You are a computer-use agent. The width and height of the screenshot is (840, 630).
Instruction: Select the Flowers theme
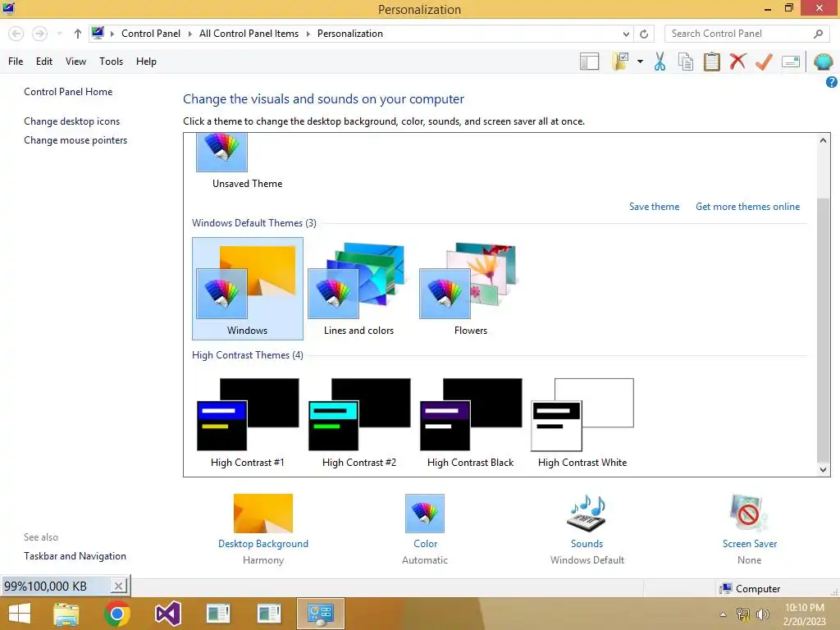pos(470,289)
